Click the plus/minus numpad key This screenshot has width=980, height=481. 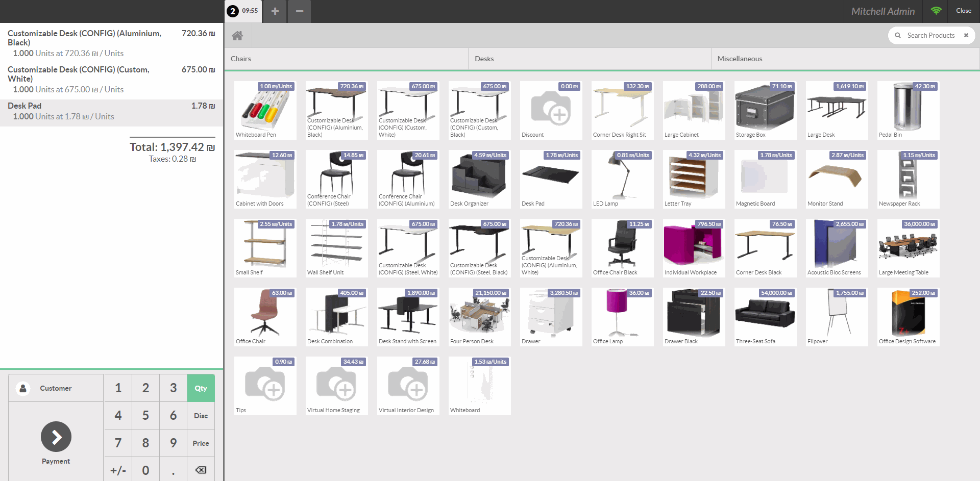click(x=118, y=470)
